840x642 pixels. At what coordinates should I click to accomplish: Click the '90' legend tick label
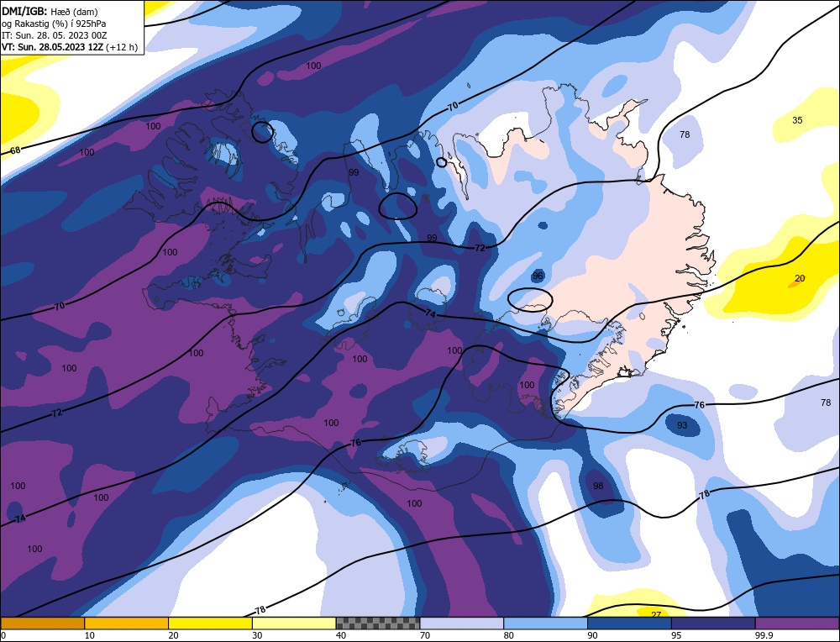[x=593, y=635]
